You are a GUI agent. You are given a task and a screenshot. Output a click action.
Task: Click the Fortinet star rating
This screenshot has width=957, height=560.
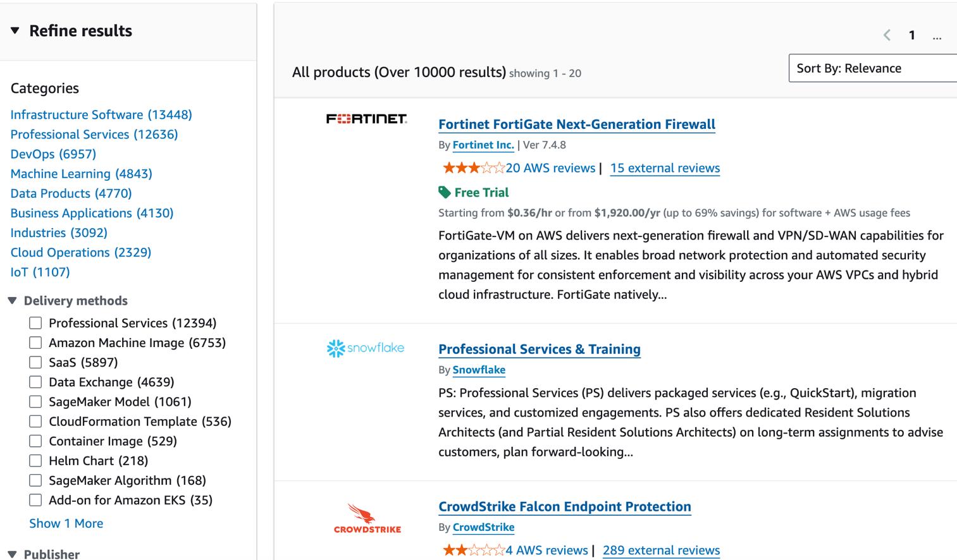click(x=473, y=168)
